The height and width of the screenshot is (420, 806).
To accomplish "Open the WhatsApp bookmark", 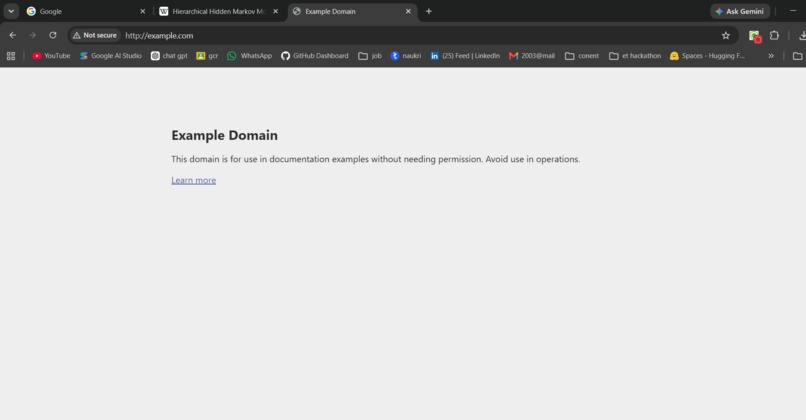I will point(249,56).
